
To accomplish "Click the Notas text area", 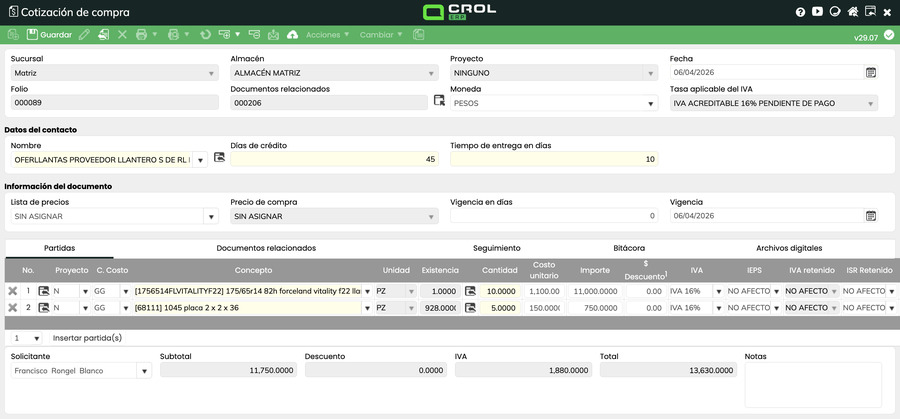I will 813,385.
